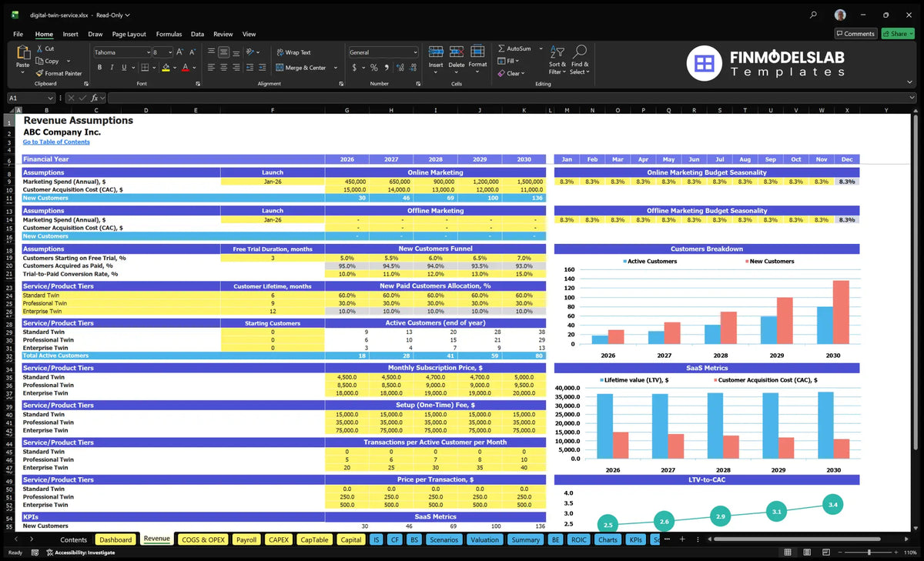Open the Font Color dropdown arrow
The image size is (924, 561).
pyautogui.click(x=196, y=68)
